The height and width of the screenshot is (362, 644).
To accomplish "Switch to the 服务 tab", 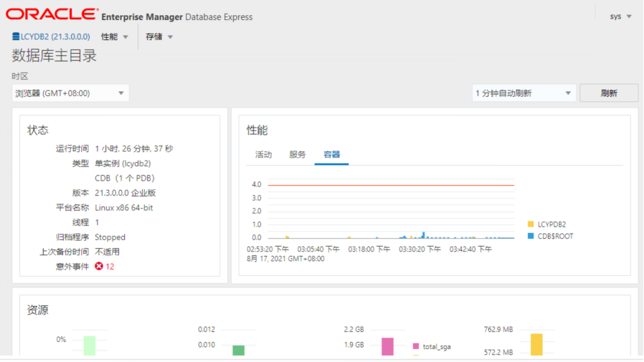I will (x=298, y=154).
